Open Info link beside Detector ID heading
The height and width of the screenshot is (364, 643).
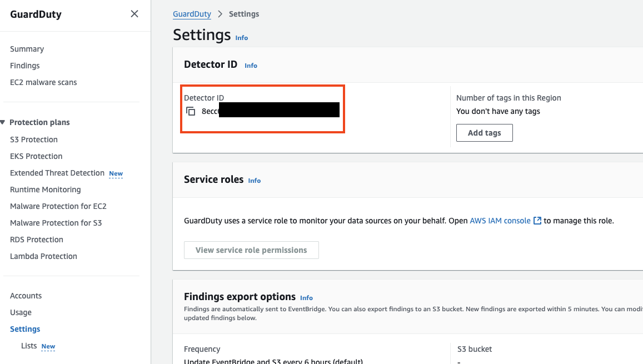click(x=251, y=66)
